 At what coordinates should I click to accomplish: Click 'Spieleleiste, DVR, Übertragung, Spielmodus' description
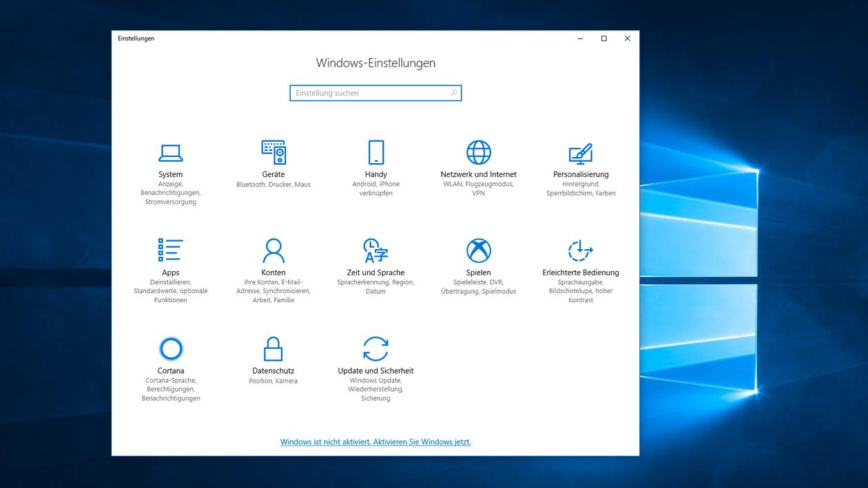point(479,287)
